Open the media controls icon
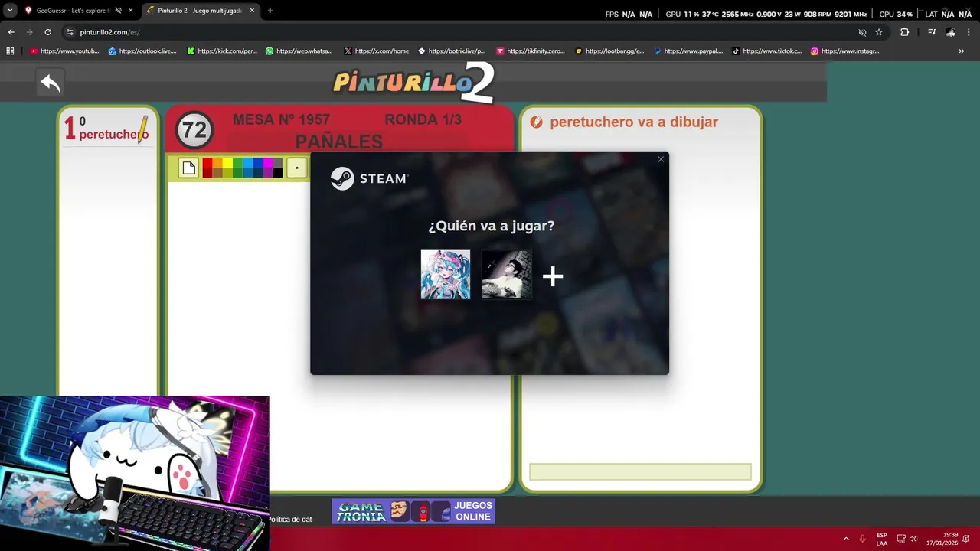This screenshot has width=980, height=551. click(932, 32)
